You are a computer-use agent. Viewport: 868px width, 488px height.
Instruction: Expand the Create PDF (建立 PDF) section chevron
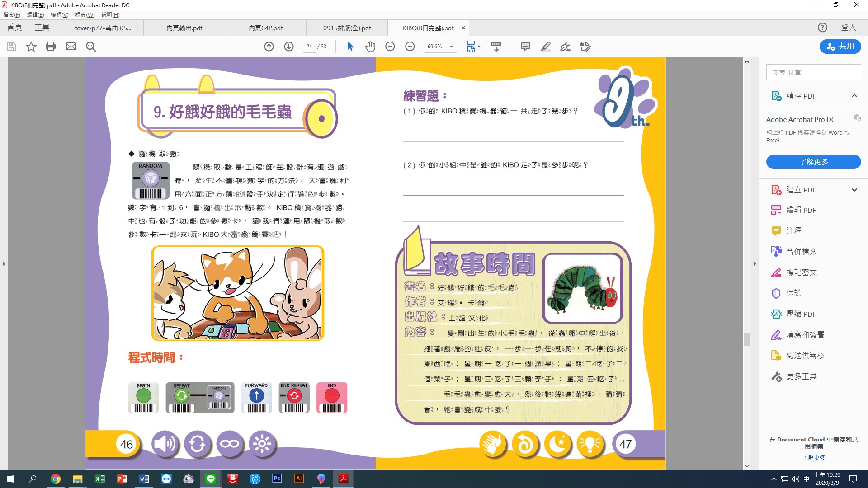[854, 190]
